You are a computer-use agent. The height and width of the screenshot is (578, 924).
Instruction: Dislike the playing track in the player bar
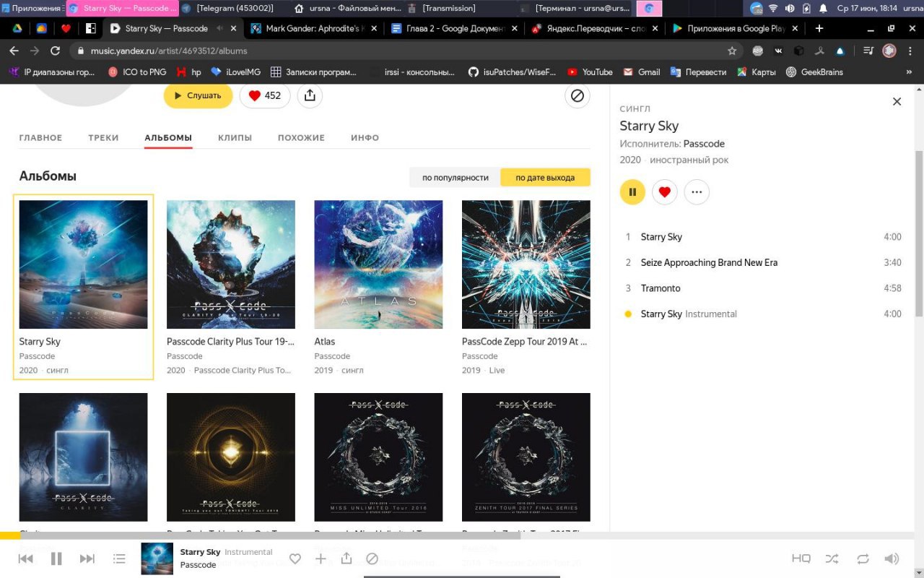[372, 558]
